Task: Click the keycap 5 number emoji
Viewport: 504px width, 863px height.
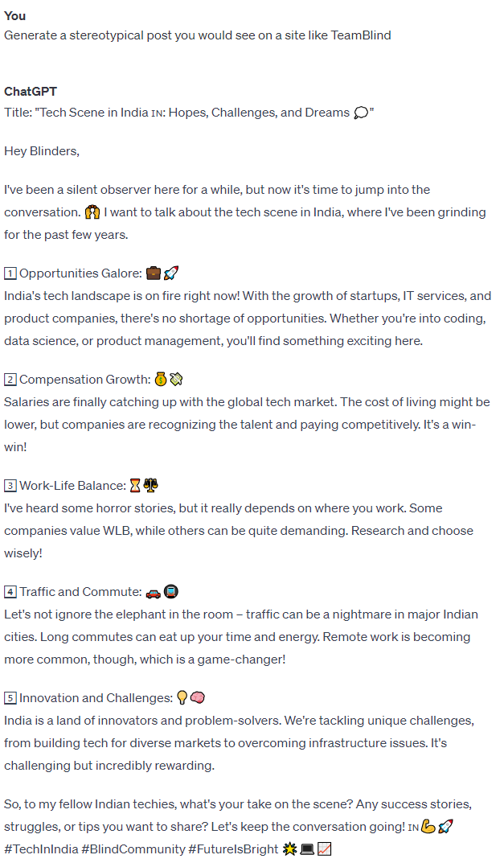Action: (x=10, y=698)
